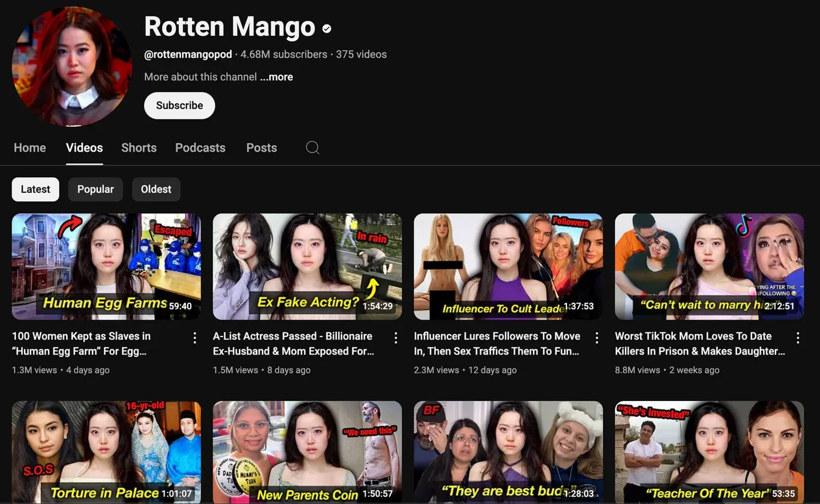The width and height of the screenshot is (820, 504).
Task: Click the 2:12:51 duration badge
Action: 779,306
